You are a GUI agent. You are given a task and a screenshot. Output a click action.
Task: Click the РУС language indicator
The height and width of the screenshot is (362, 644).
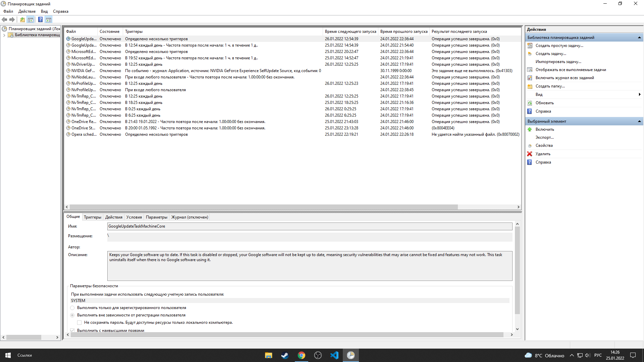tap(598, 355)
